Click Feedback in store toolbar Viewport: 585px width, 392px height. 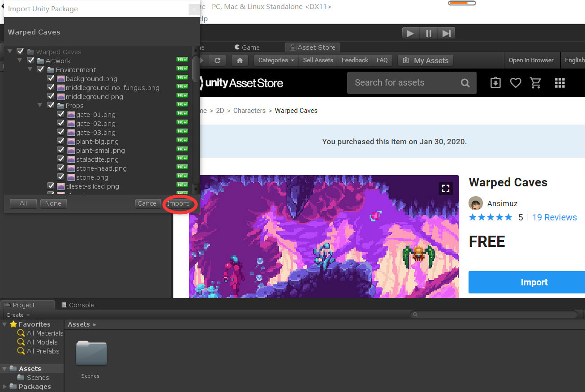355,60
